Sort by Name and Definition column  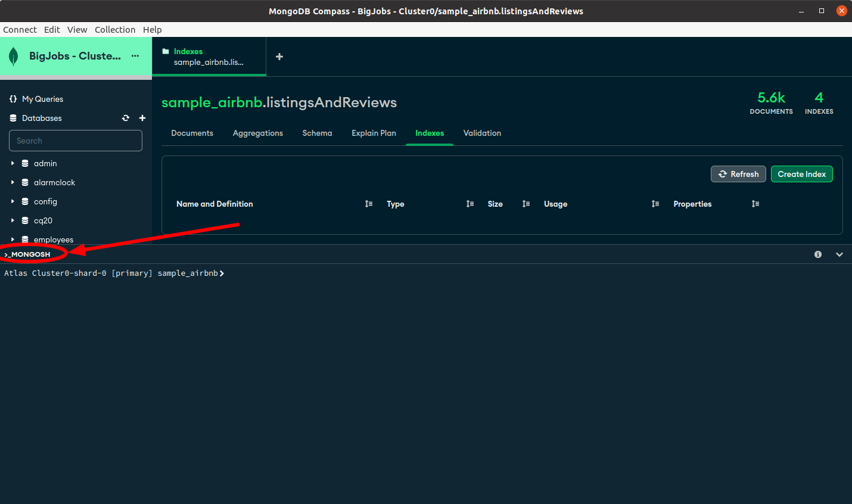coord(369,204)
